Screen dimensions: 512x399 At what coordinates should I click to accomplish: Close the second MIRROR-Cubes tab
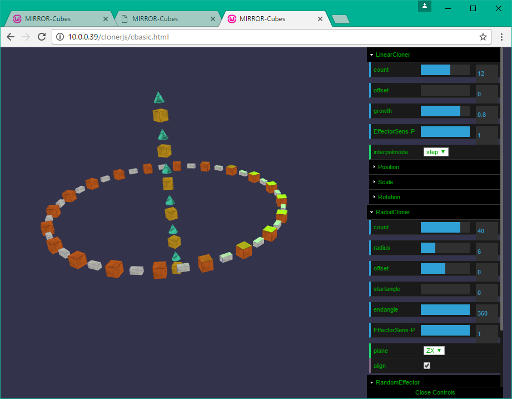click(213, 19)
